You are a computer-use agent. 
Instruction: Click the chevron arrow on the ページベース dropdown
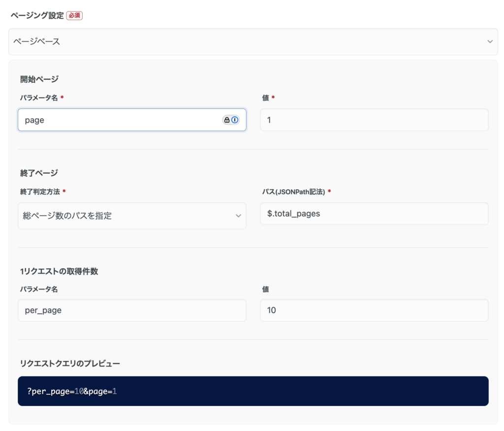pos(490,42)
